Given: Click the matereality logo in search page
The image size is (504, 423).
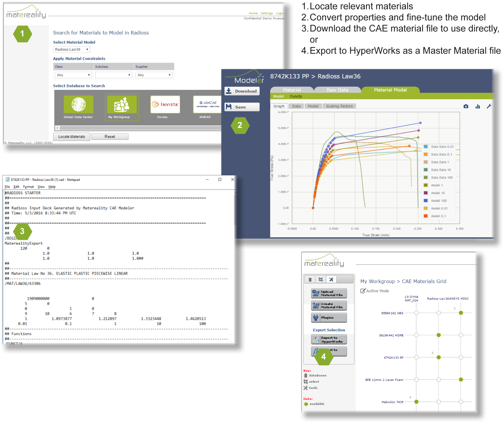Looking at the screenshot, I should 26,12.
